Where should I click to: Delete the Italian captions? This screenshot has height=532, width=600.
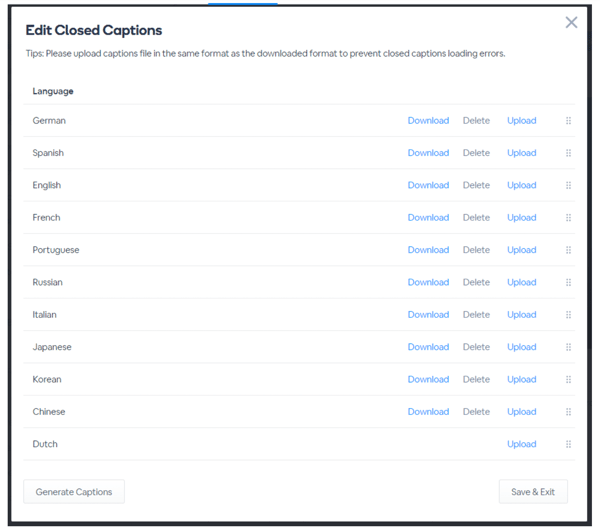tap(476, 315)
